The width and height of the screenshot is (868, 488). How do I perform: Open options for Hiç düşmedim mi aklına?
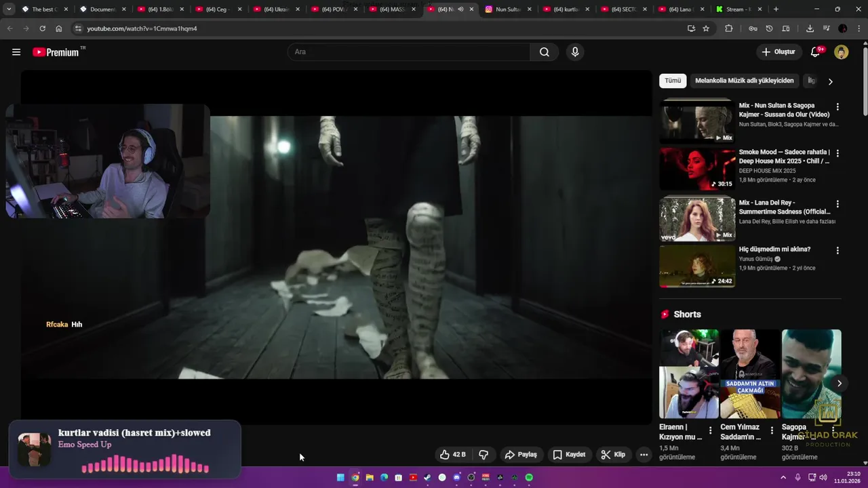coord(837,250)
